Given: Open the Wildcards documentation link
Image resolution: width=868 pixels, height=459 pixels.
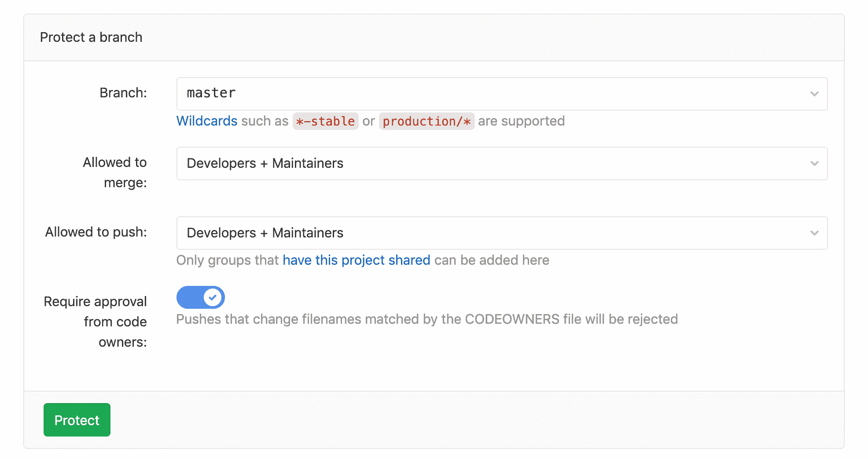Looking at the screenshot, I should 206,121.
